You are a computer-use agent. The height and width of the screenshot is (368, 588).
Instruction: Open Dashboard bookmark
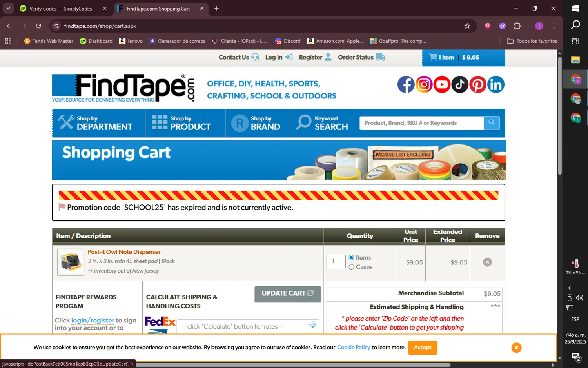(x=96, y=41)
